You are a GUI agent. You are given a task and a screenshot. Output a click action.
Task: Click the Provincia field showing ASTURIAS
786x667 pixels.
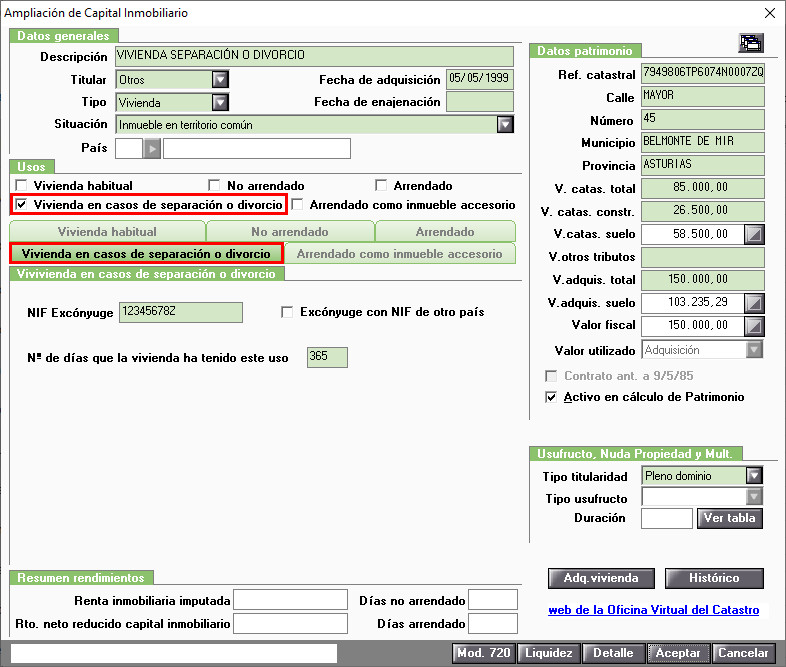(703, 165)
